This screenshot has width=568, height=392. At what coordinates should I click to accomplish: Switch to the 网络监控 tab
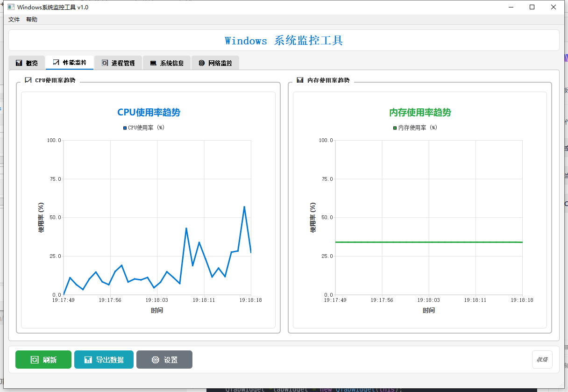point(215,63)
